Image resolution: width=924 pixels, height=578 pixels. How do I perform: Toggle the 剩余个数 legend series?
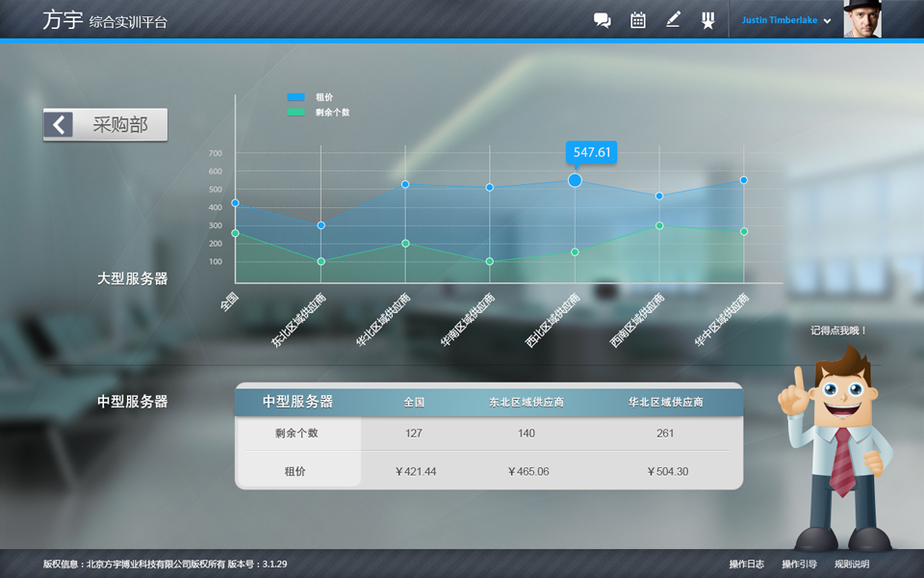(319, 112)
